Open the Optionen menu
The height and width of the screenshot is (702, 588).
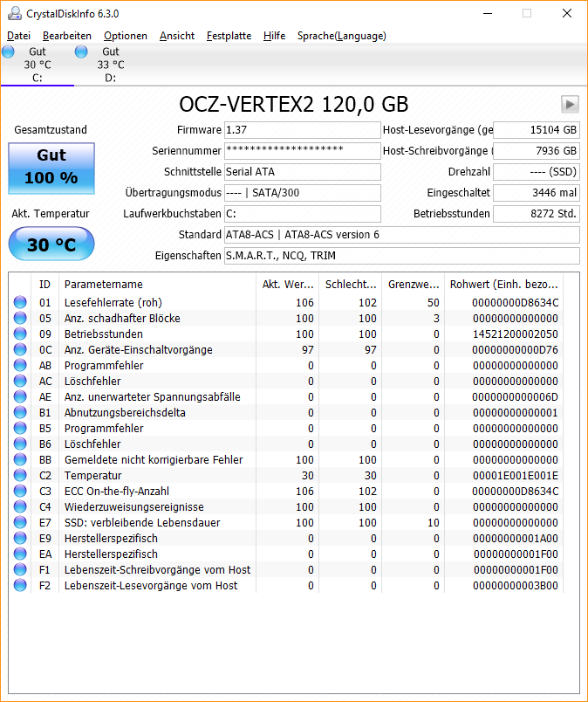coord(126,36)
